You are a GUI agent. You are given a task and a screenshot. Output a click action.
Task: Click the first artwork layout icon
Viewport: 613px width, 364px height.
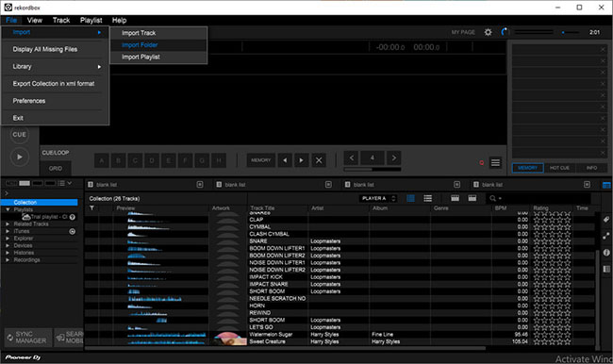point(456,198)
